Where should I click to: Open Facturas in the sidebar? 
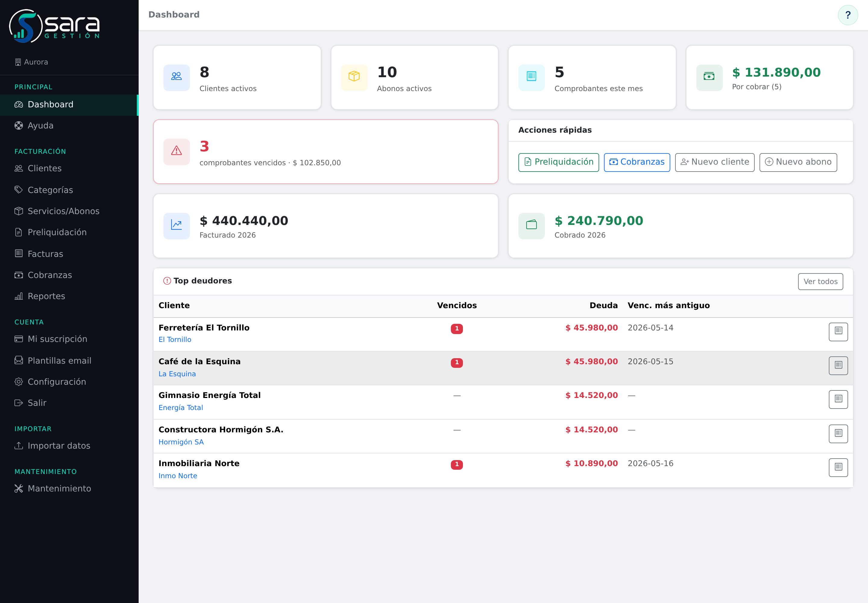[x=69, y=254]
